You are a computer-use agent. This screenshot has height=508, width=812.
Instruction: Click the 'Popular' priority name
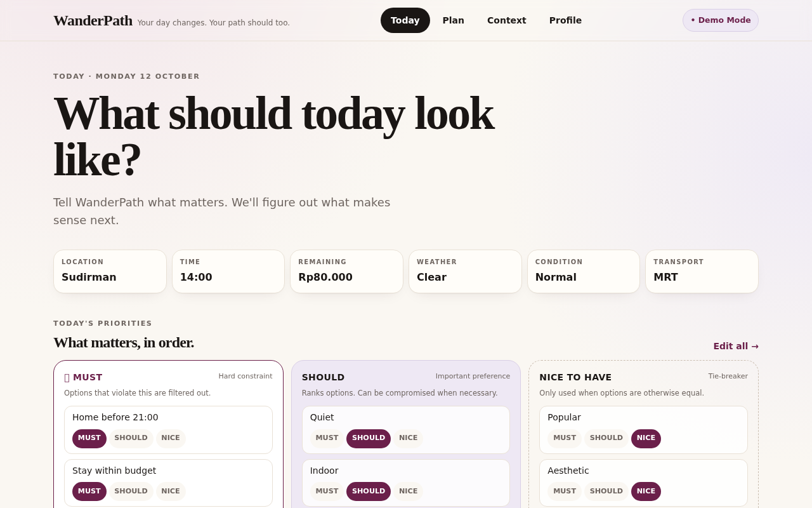pyautogui.click(x=564, y=417)
